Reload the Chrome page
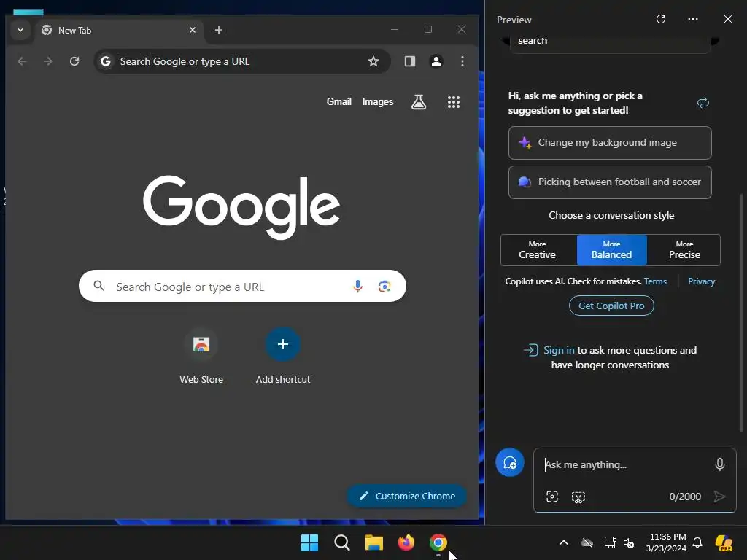Viewport: 747px width, 560px height. click(74, 61)
